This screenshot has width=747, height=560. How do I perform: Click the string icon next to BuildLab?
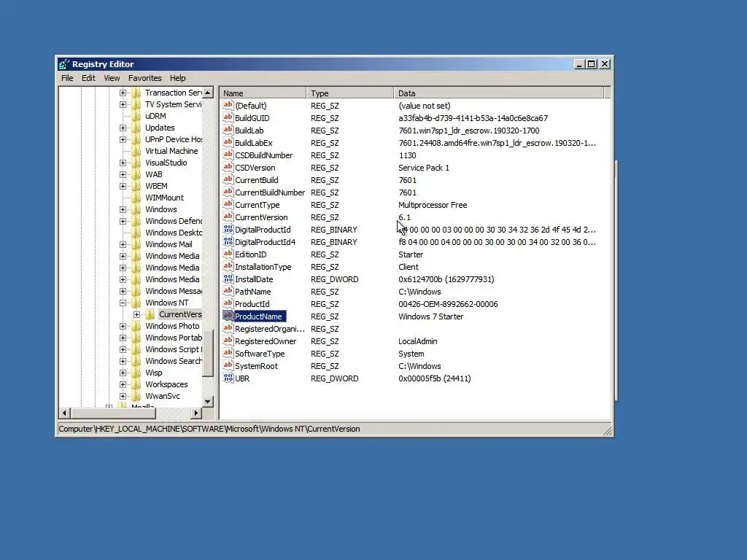228,130
